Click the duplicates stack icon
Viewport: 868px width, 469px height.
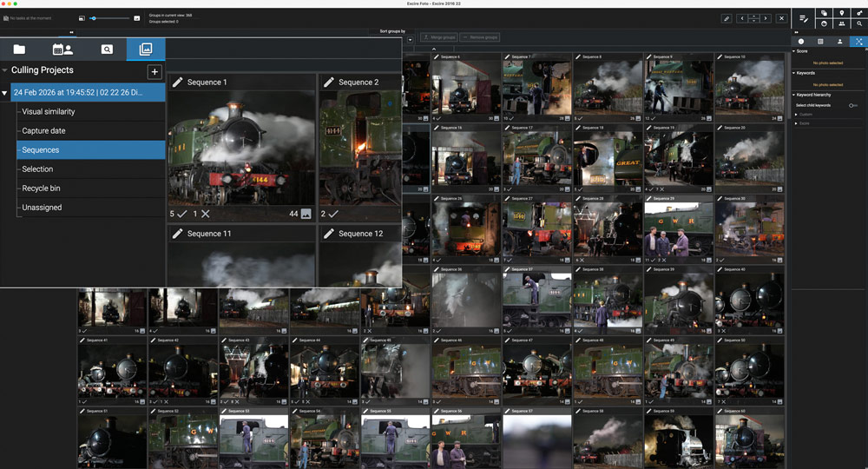coord(825,13)
